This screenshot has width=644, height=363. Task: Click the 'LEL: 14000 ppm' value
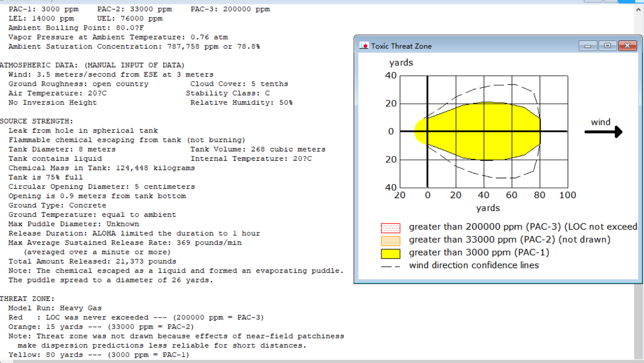(x=41, y=18)
